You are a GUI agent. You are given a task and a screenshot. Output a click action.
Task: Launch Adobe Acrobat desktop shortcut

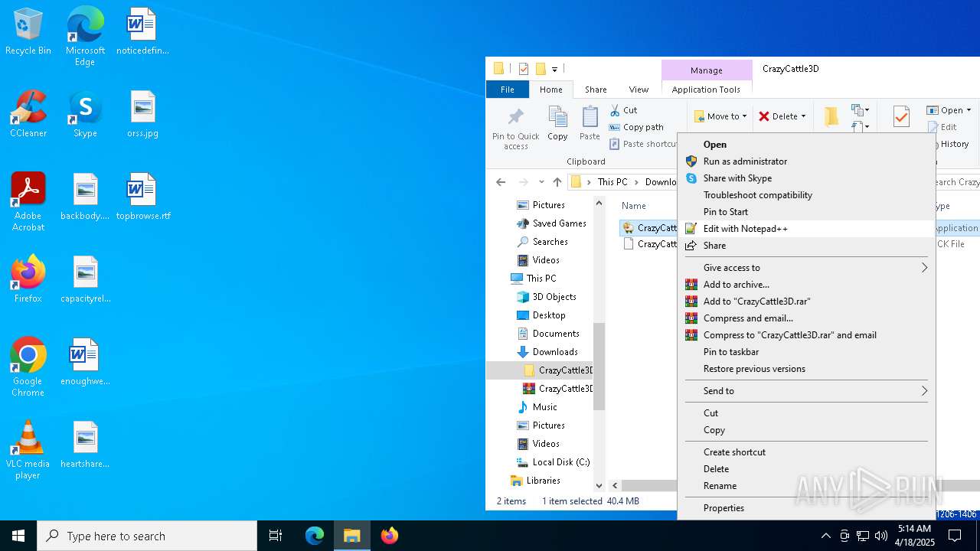[x=28, y=202]
